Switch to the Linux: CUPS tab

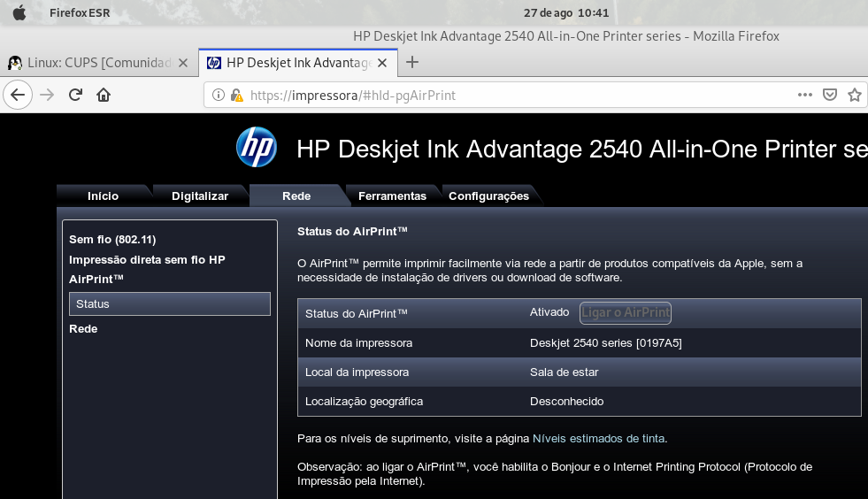point(98,63)
